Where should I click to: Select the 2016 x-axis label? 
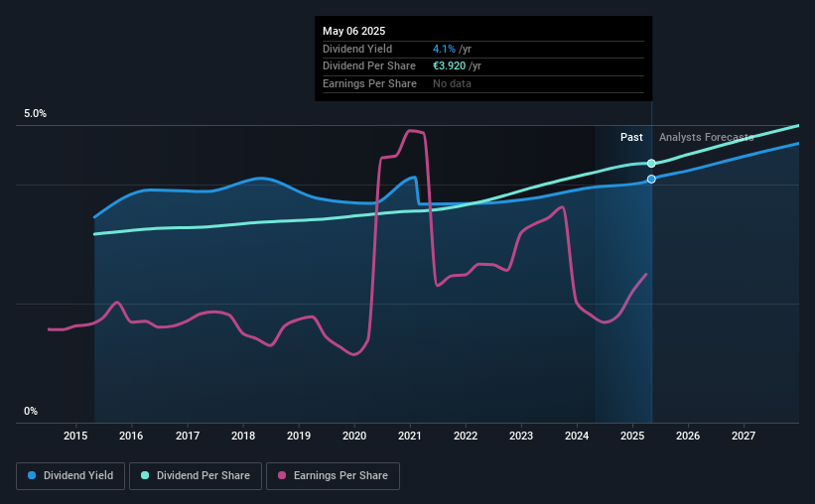coord(131,436)
